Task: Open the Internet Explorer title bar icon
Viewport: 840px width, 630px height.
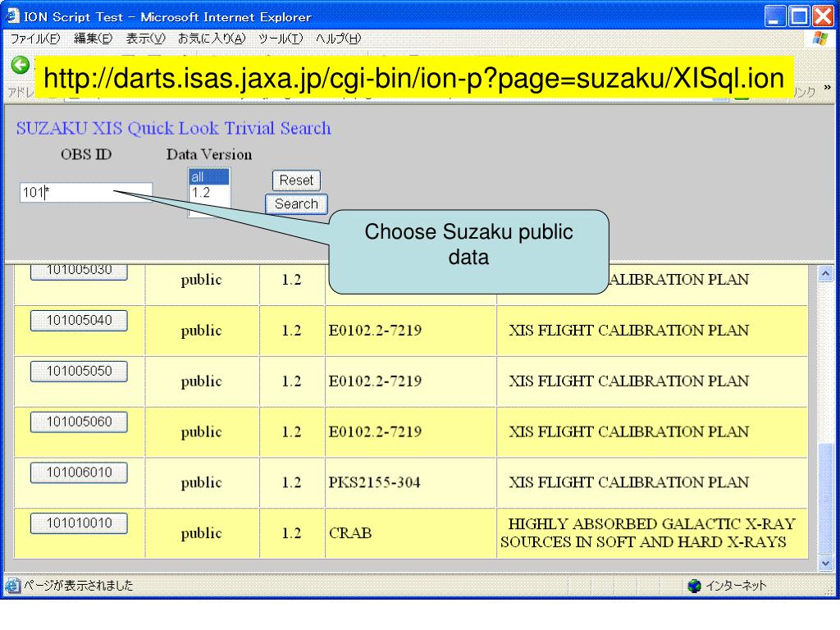Action: point(13,16)
